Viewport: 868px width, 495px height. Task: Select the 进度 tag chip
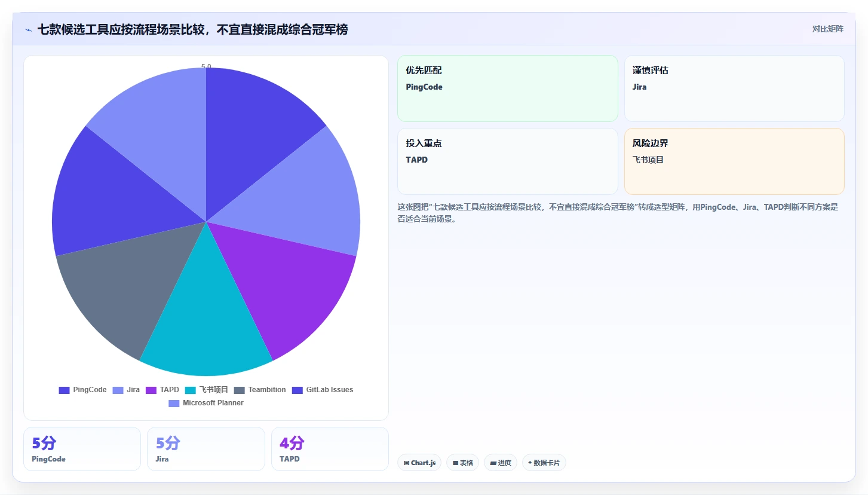(x=500, y=463)
